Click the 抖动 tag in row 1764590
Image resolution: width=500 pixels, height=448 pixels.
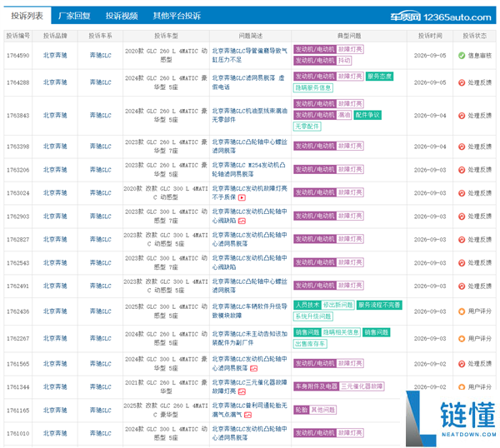[x=344, y=61]
